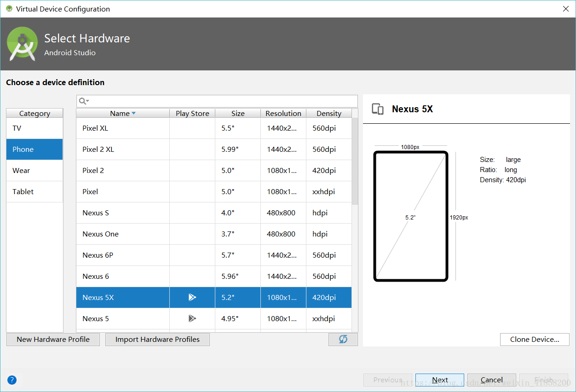Select the Tablet category
The image size is (576, 392).
coord(35,192)
